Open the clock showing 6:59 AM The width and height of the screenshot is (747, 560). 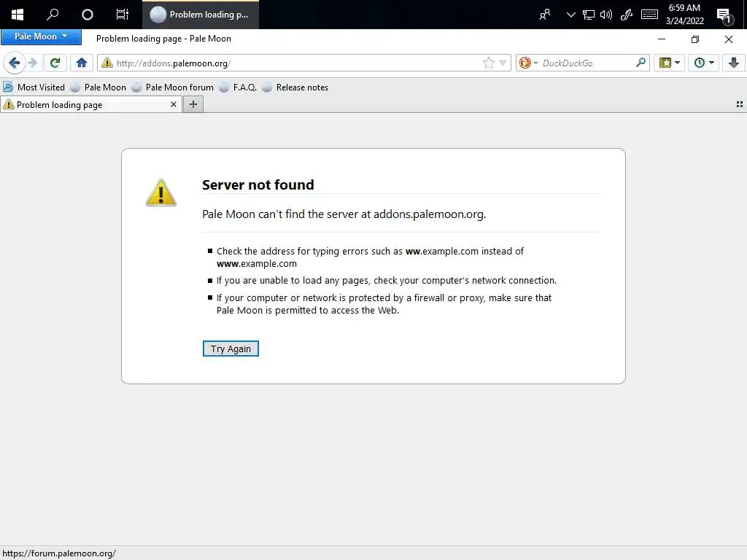point(684,15)
